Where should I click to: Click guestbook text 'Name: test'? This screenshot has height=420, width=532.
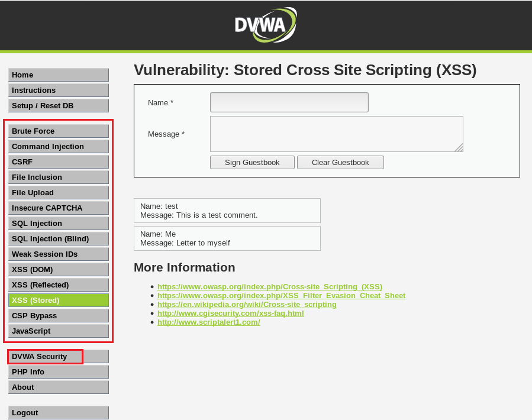[159, 206]
